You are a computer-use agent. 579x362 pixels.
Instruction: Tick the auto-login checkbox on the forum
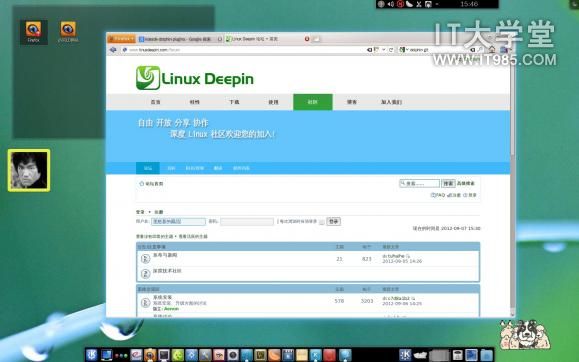[x=322, y=222]
